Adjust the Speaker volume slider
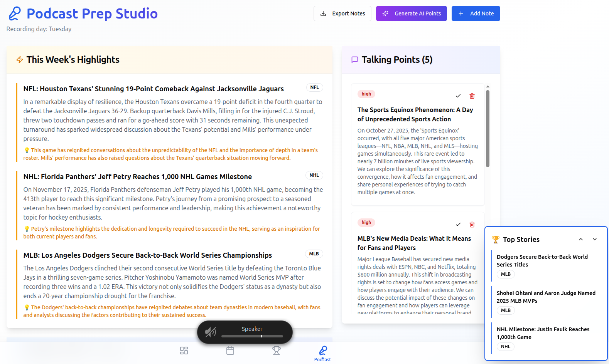This screenshot has height=364, width=609. coord(252,336)
